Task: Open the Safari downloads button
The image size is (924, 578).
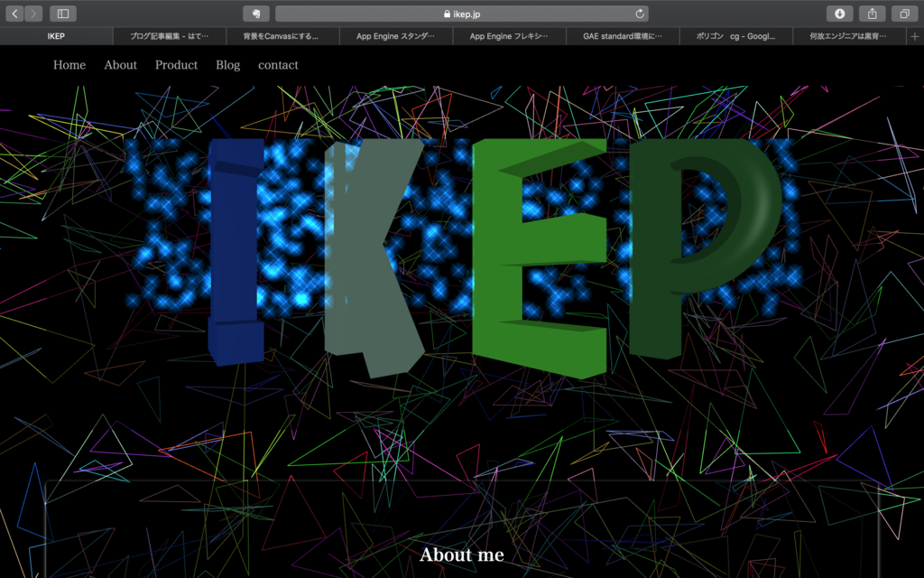Action: click(x=840, y=14)
